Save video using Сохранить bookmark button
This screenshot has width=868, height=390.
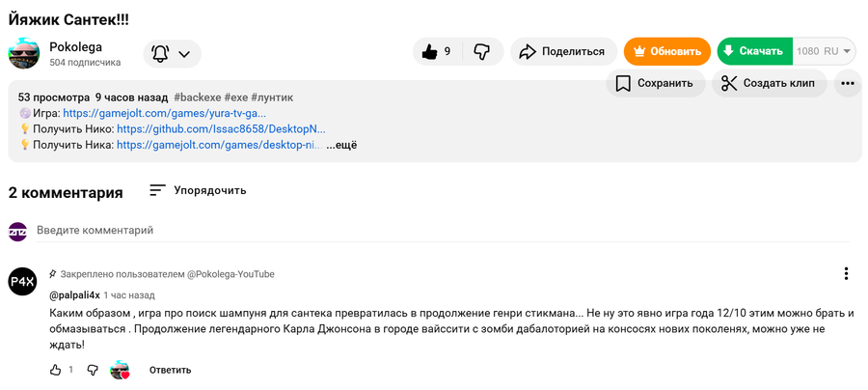(655, 83)
